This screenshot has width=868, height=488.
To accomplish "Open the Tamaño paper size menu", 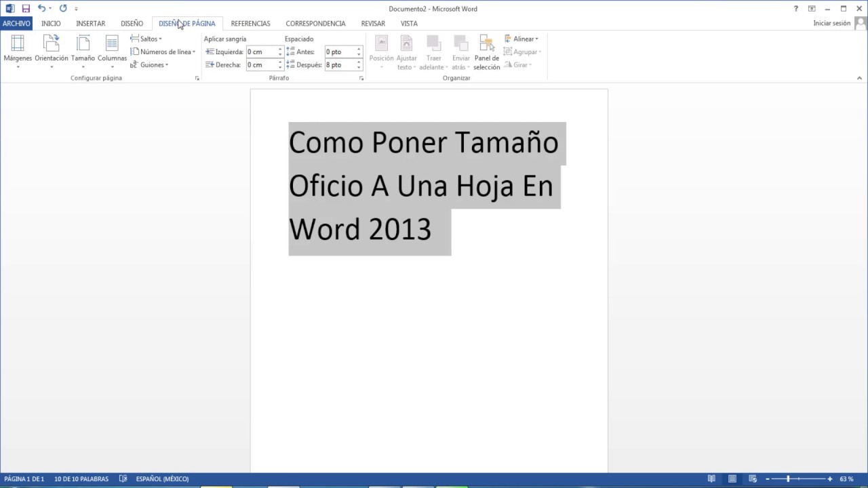I will point(83,51).
